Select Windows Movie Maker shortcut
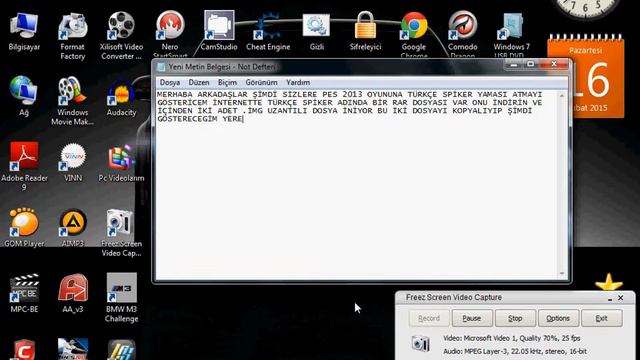Screen dimensions: 640x360 click(x=73, y=91)
